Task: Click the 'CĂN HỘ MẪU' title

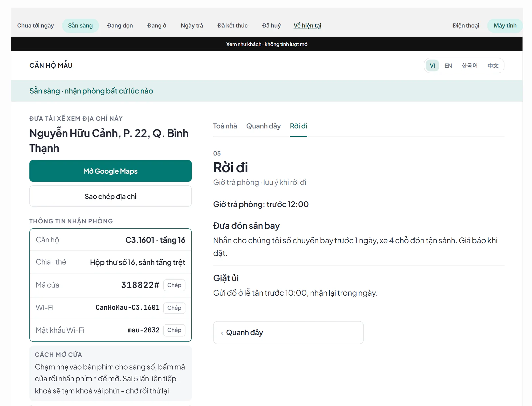Action: click(x=51, y=65)
